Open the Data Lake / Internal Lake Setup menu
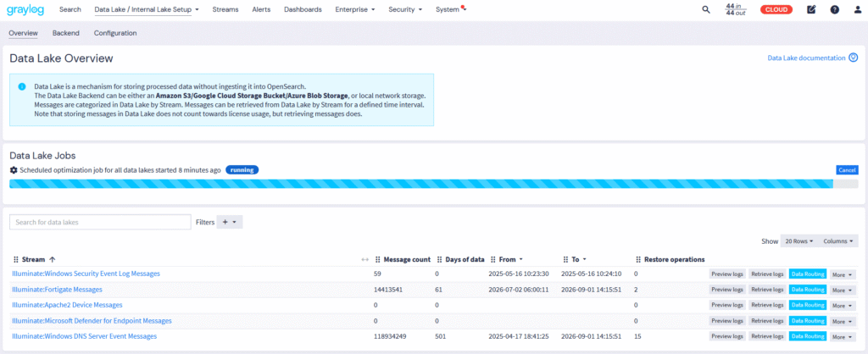Screen dimensions: 868x354 tap(147, 9)
